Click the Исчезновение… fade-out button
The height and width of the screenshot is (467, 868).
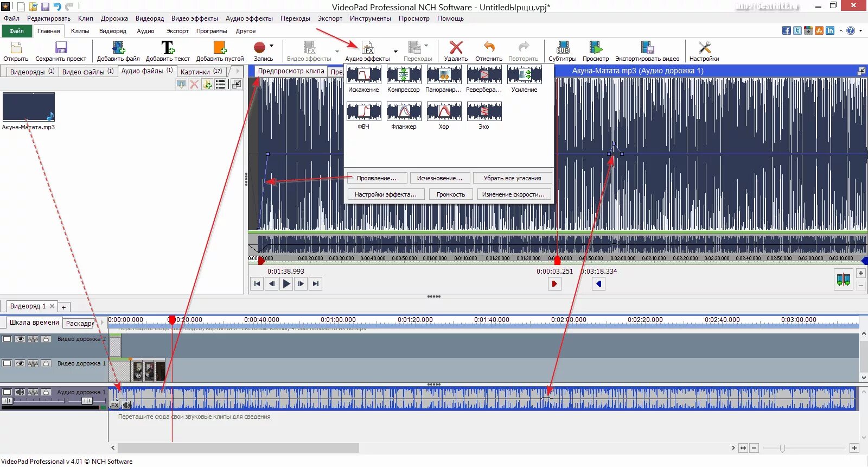tap(439, 178)
